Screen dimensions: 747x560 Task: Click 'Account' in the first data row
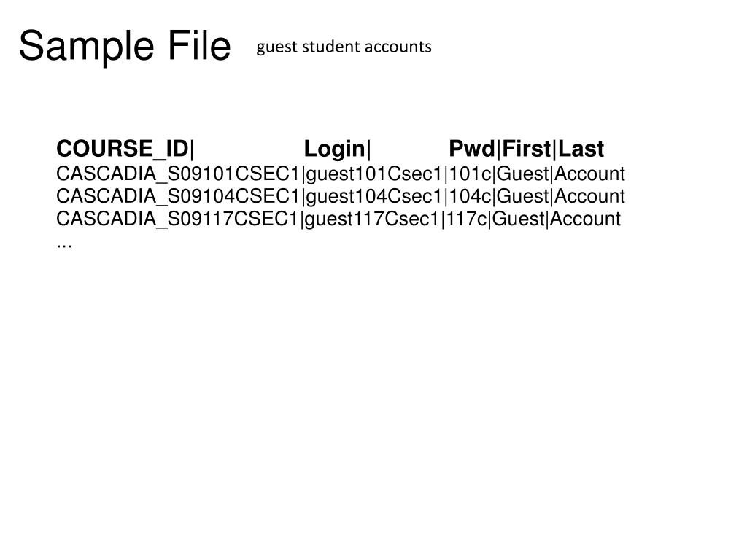[x=589, y=174]
